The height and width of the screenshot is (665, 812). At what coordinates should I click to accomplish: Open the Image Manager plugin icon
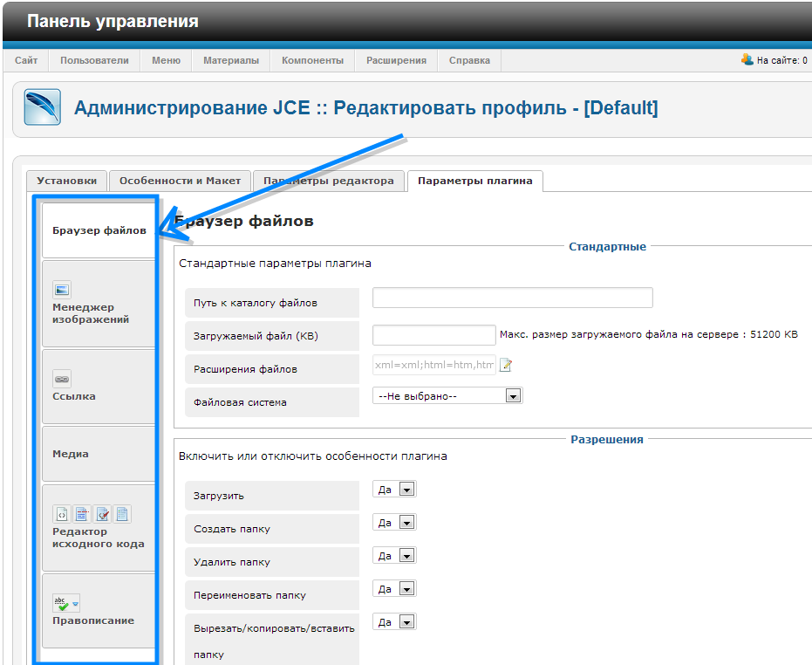(x=62, y=290)
